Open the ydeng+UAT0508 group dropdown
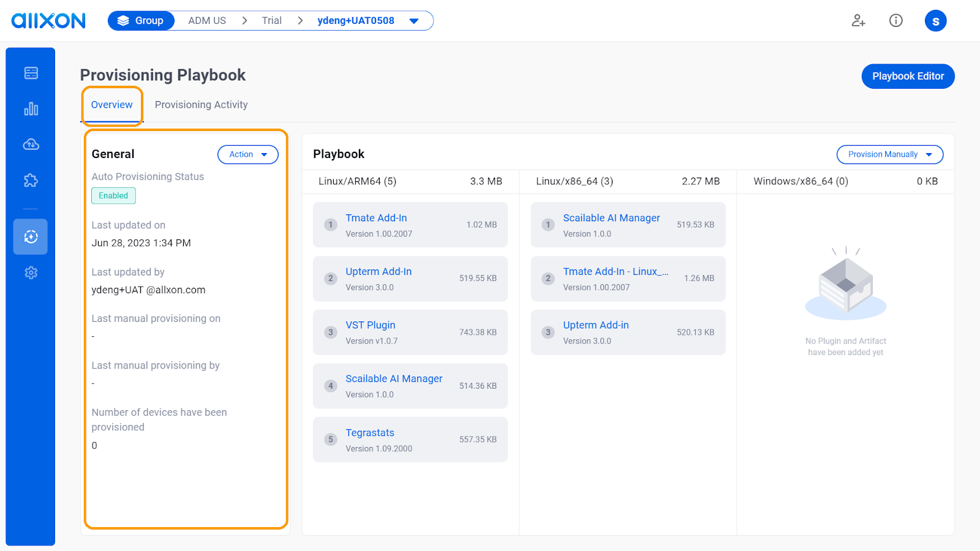The width and height of the screenshot is (980, 551). pos(414,21)
